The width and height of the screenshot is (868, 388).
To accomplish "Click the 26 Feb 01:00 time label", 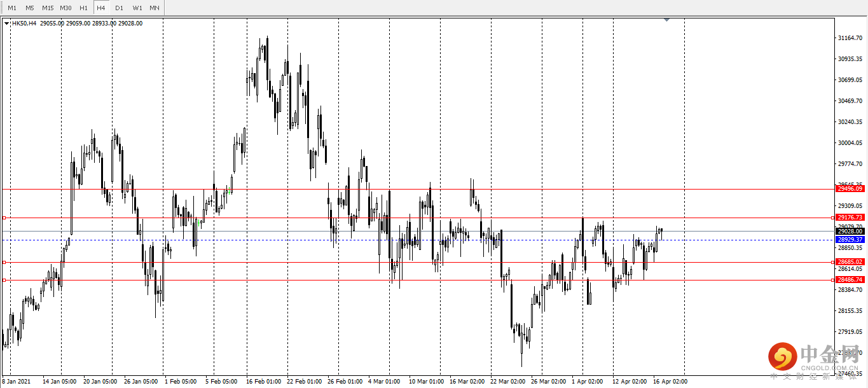I will (345, 382).
